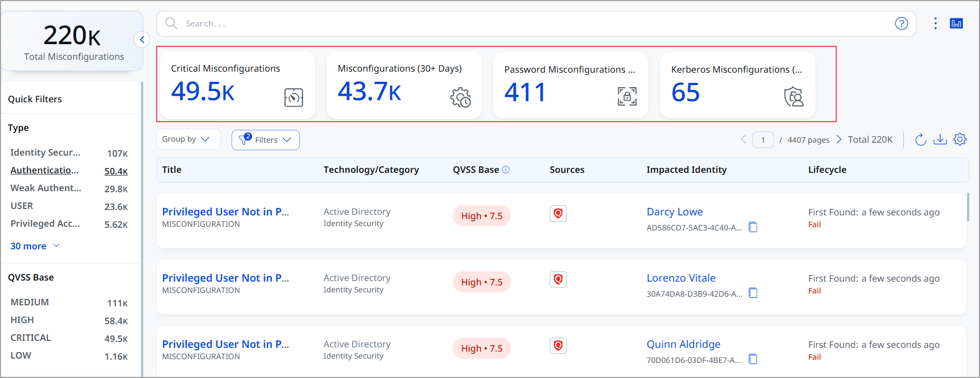980x378 pixels.
Task: Click the source shield icon for Lorenzo Vitale
Action: point(558,279)
